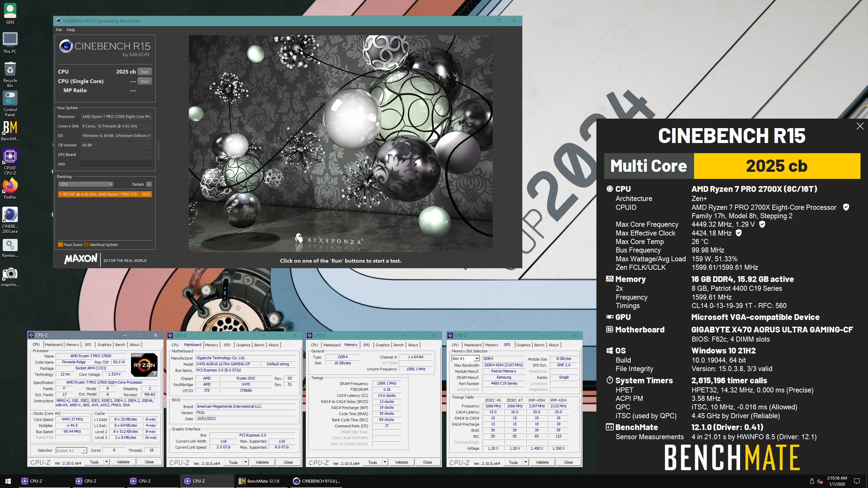Click CPUID verified shield icon
The width and height of the screenshot is (868, 488).
click(x=846, y=207)
